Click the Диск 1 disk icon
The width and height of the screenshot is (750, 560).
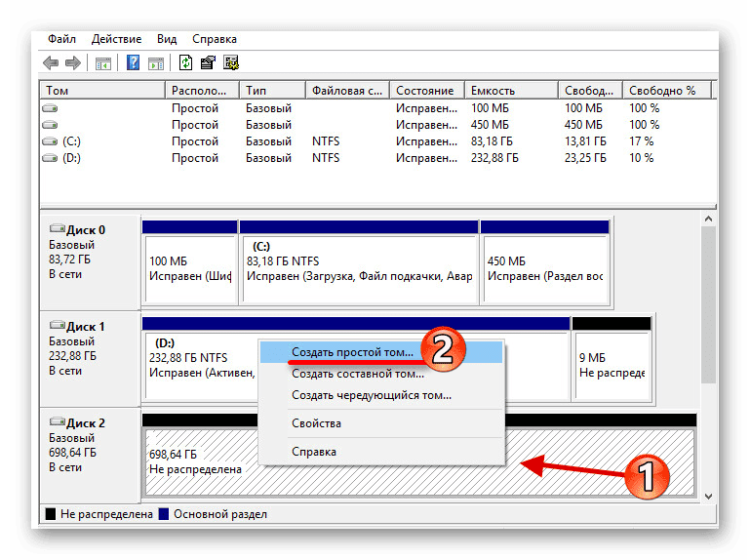click(58, 326)
